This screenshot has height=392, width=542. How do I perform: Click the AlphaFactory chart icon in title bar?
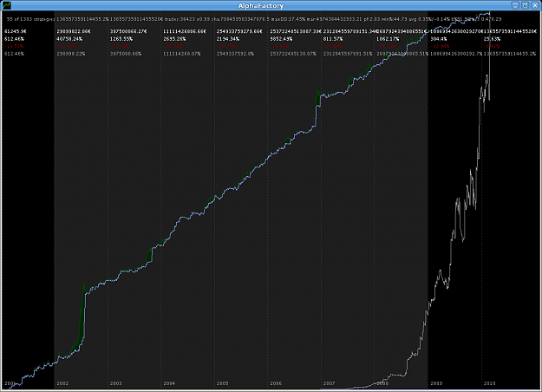pos(6,5)
